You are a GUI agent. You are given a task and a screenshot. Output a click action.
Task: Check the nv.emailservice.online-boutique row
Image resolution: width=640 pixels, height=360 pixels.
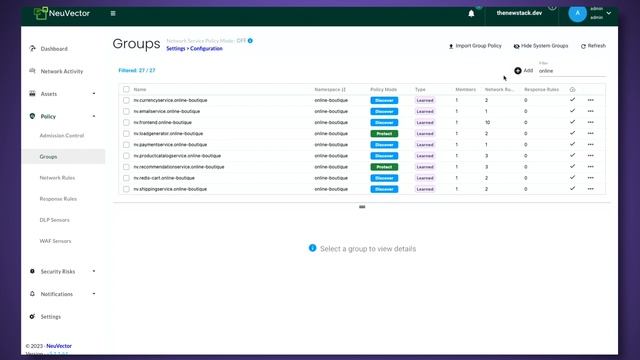click(x=126, y=111)
